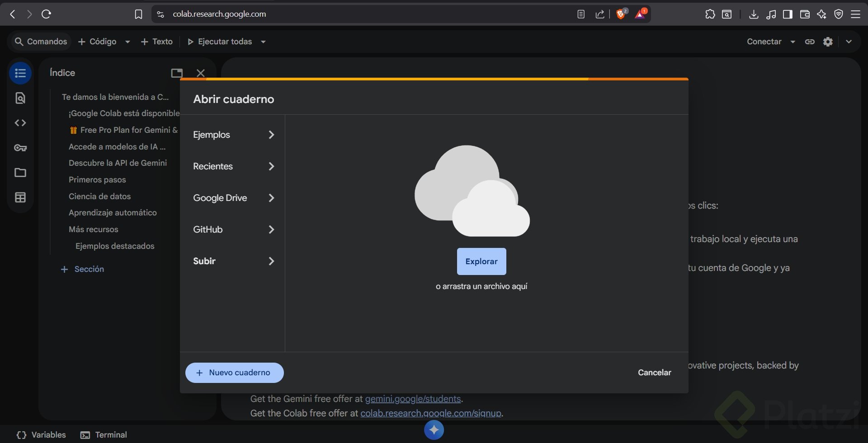Open the gemini.google/students link
This screenshot has height=443, width=868.
(x=413, y=399)
